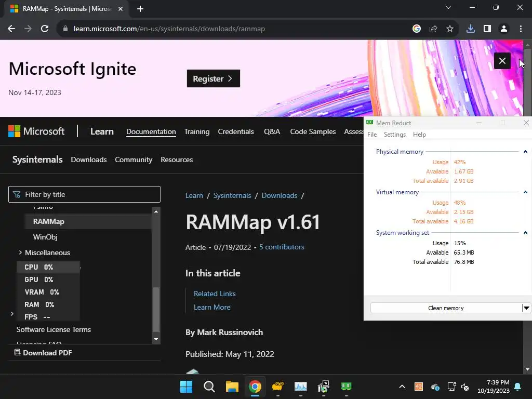This screenshot has height=399, width=532.
Task: Open notifications bell in tray
Action: 518,387
